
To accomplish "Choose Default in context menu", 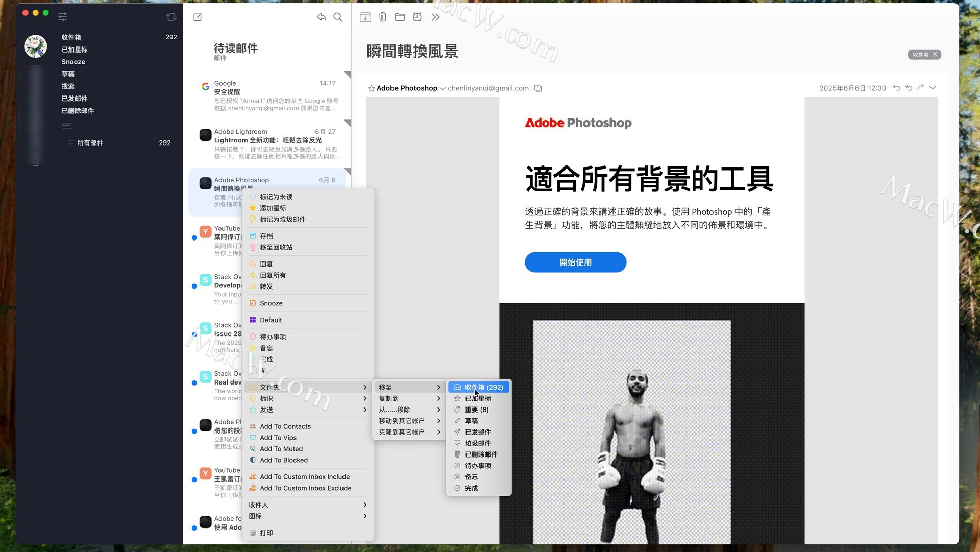I will tap(308, 320).
